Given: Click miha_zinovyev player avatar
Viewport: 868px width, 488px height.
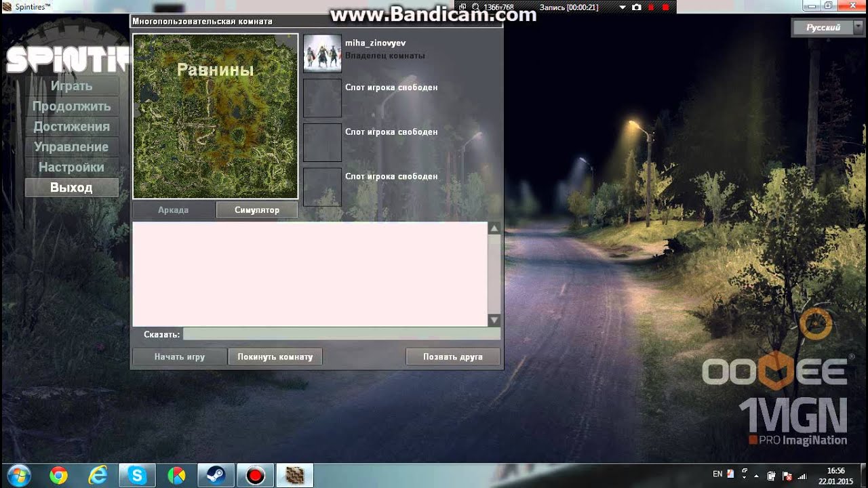Looking at the screenshot, I should coord(322,54).
